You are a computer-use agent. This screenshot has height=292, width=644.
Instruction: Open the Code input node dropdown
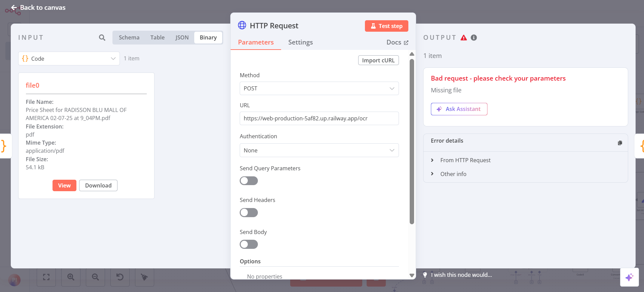[69, 59]
